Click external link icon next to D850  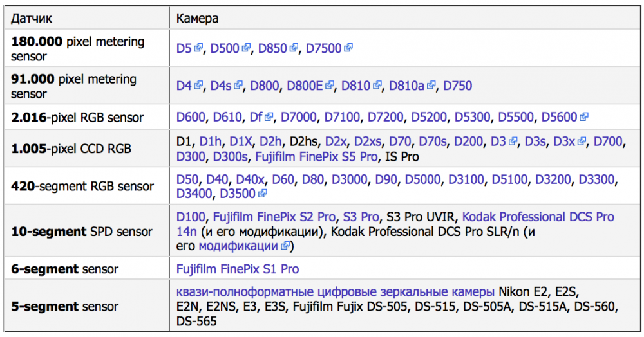(293, 48)
